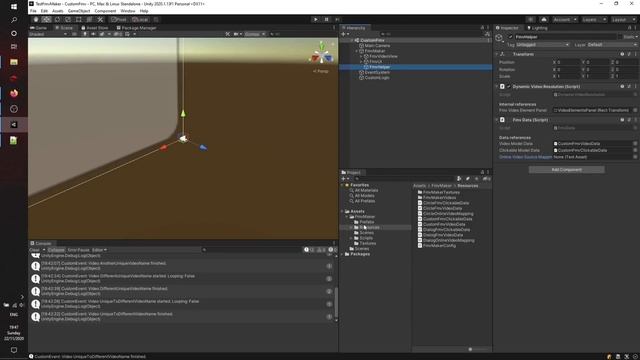Collapse the Fmv Data script foldout
This screenshot has height=360, width=640.
click(497, 120)
